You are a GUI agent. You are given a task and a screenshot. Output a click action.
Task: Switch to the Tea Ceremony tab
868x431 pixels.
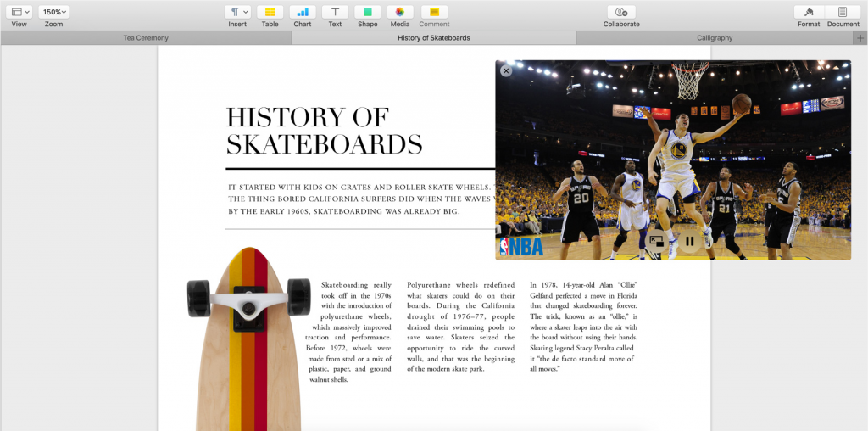pyautogui.click(x=146, y=38)
